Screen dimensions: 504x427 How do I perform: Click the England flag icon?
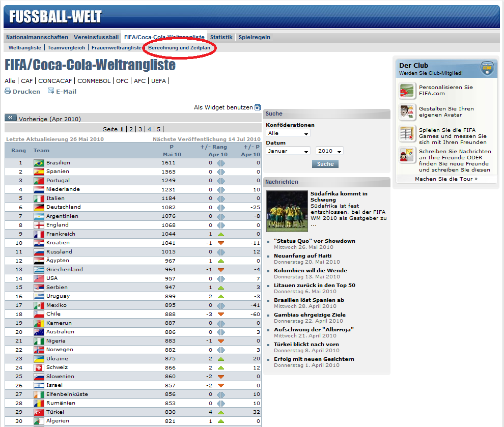tap(39, 225)
